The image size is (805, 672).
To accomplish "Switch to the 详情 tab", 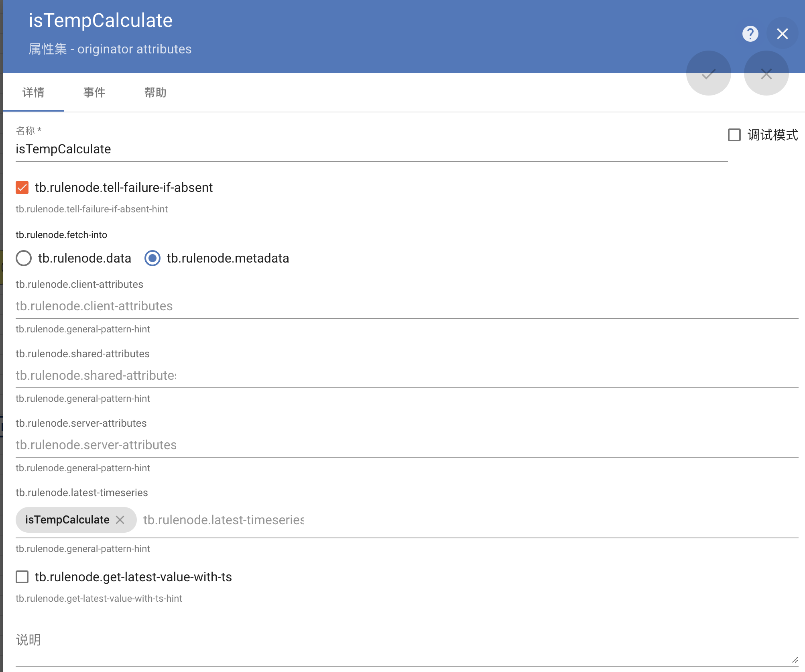I will pyautogui.click(x=33, y=93).
